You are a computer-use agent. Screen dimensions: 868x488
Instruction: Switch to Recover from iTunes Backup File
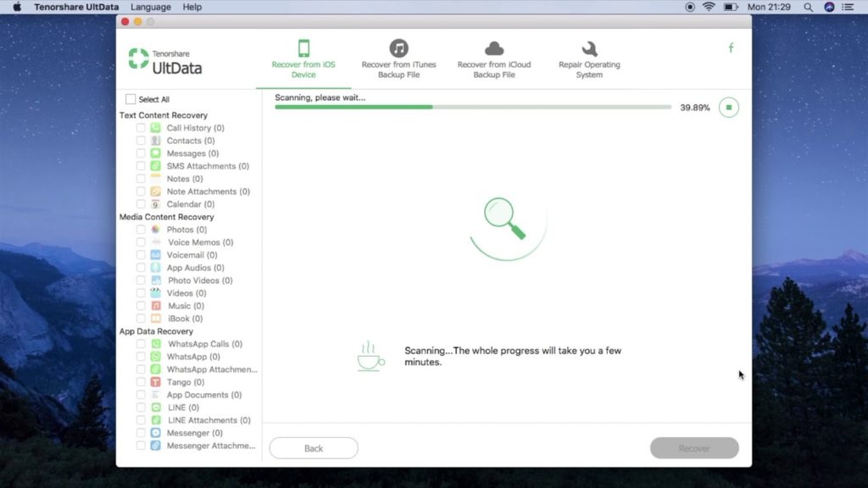pyautogui.click(x=398, y=59)
